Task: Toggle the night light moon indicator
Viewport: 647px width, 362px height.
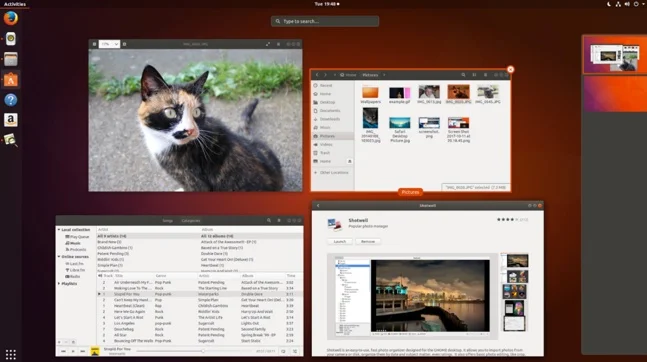Action: [x=609, y=4]
